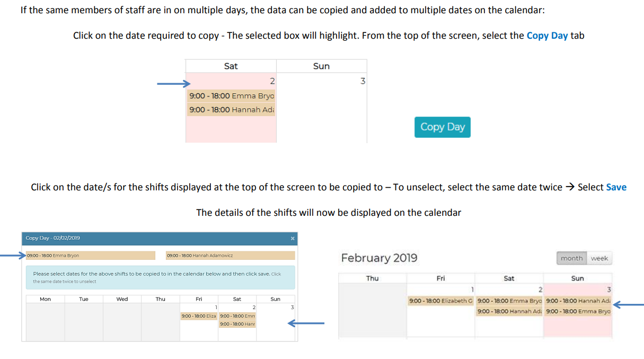Open Emma Bryo shift on Saturday in February calendar

pos(509,301)
